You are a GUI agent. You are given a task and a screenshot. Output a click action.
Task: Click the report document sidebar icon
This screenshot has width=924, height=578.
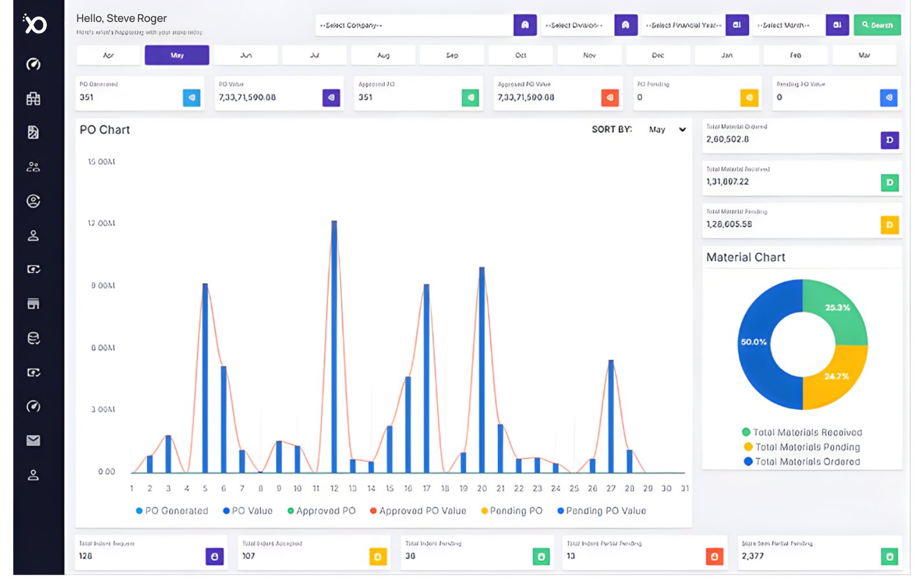click(x=33, y=132)
